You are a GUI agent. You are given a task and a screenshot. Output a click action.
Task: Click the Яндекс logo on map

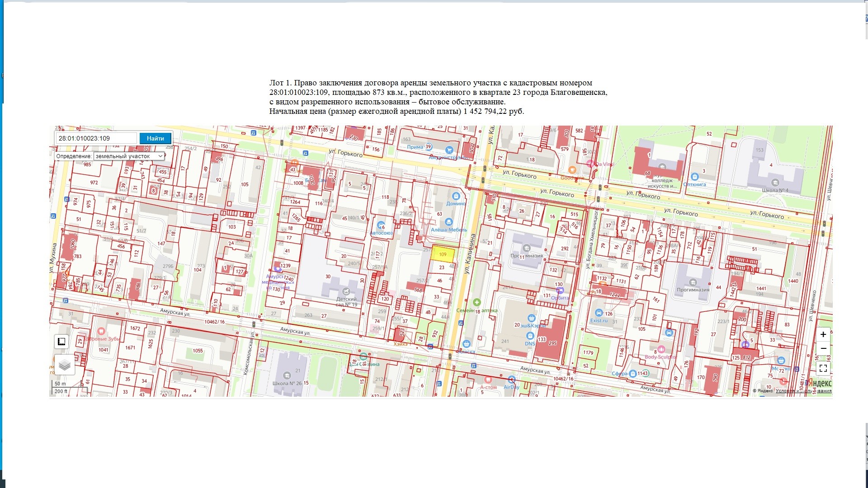[x=821, y=383]
